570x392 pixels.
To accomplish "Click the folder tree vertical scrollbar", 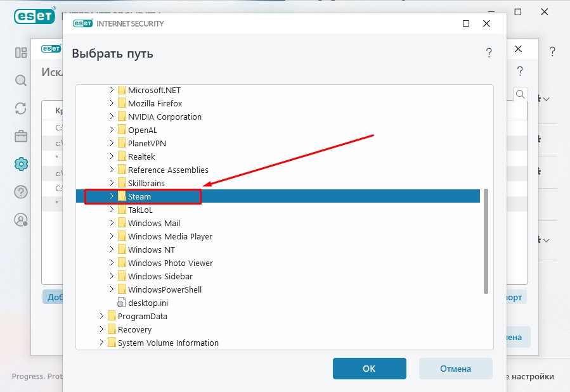I will click(486, 241).
